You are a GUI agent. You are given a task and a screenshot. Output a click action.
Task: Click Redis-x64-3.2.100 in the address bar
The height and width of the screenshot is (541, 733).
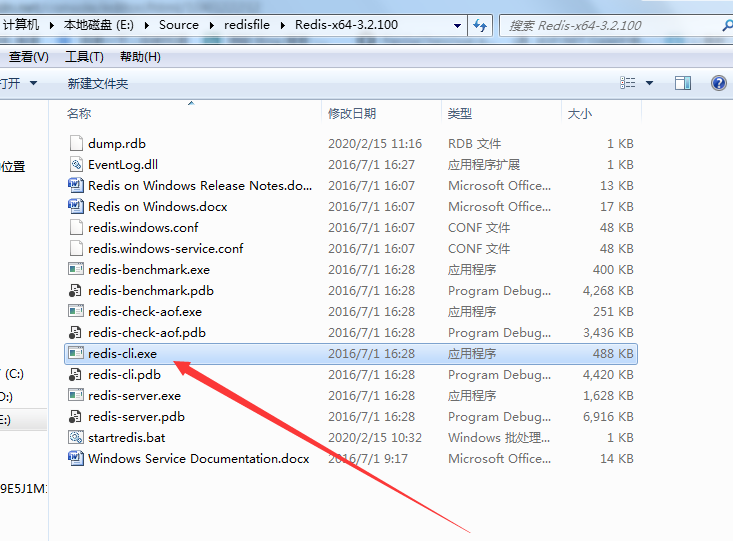click(x=346, y=25)
